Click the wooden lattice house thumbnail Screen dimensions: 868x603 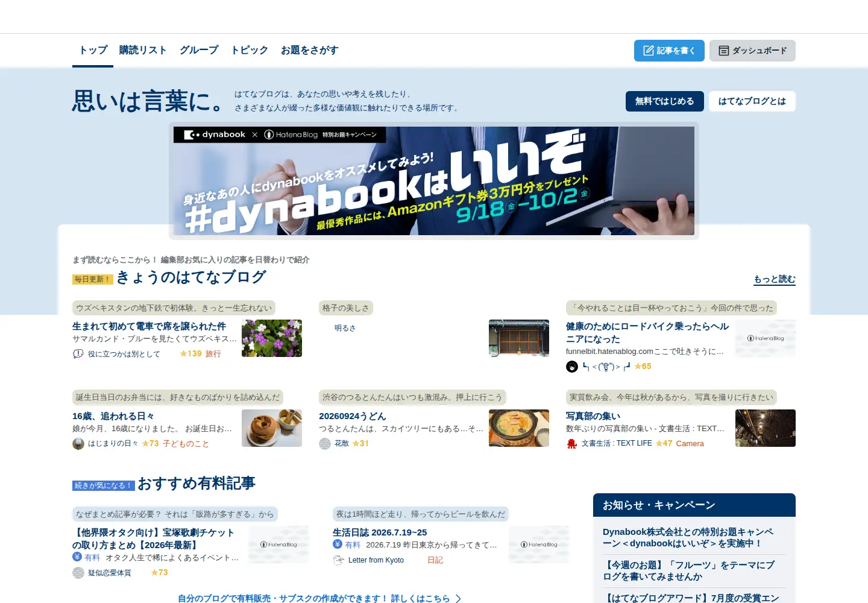[x=519, y=338]
